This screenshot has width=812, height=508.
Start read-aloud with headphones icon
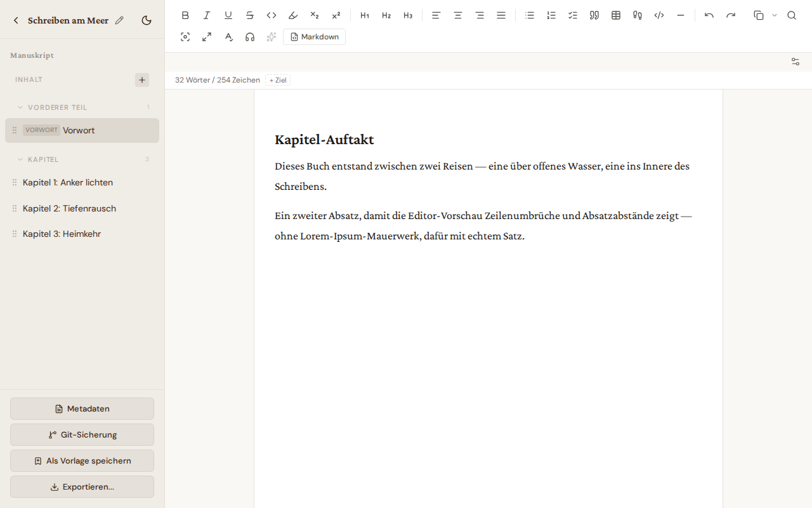[250, 37]
